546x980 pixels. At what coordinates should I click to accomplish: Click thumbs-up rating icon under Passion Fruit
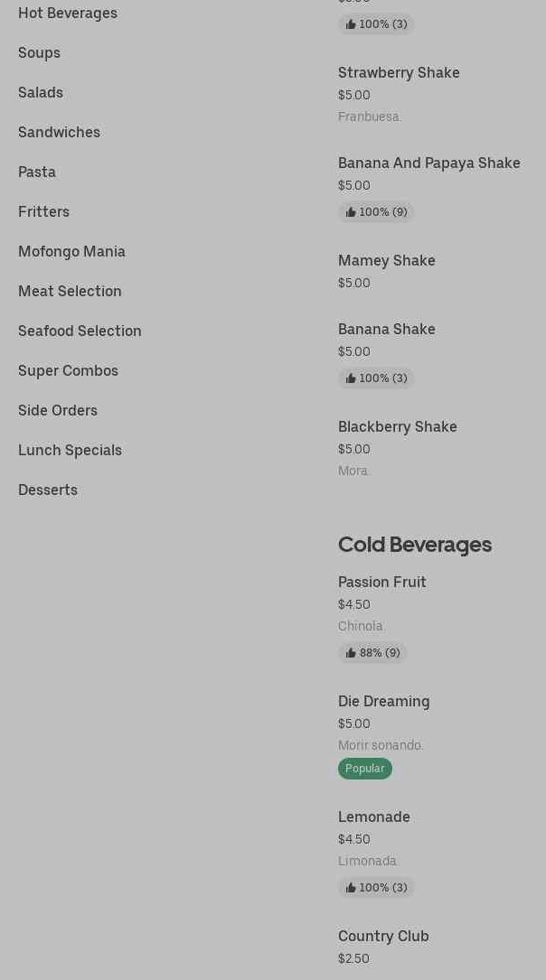(351, 653)
